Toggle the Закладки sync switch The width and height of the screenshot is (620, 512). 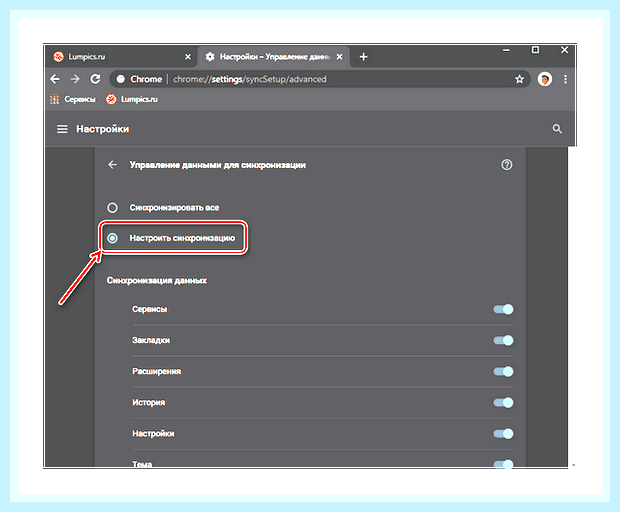503,340
